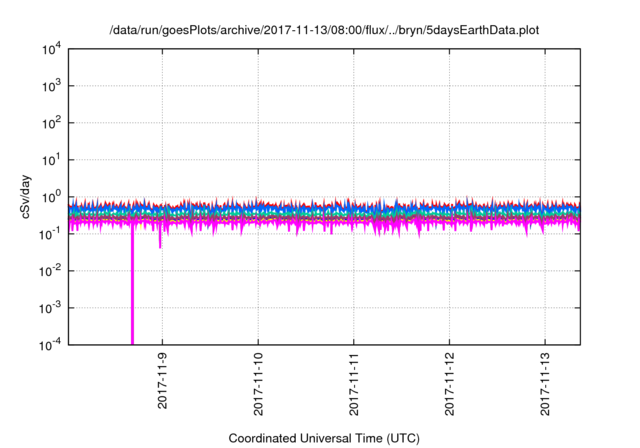The width and height of the screenshot is (640, 448).
Task: Click the 2017-11-10 date label
Action: pyautogui.click(x=258, y=384)
